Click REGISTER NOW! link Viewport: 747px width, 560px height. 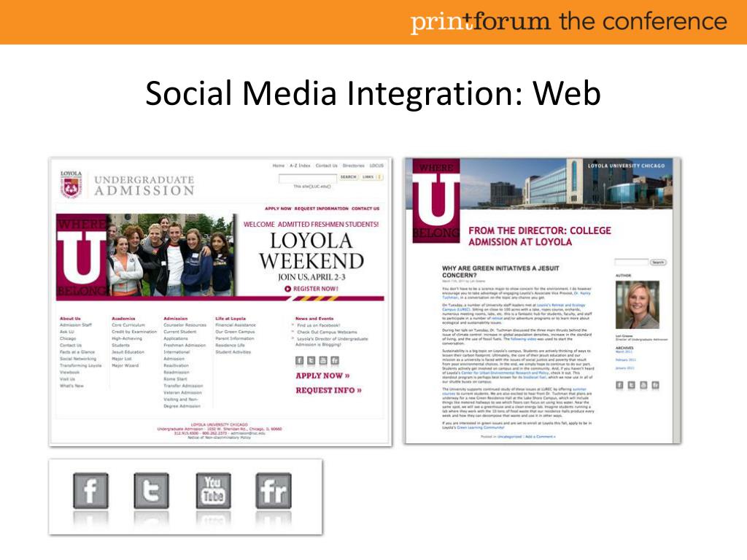(x=315, y=289)
